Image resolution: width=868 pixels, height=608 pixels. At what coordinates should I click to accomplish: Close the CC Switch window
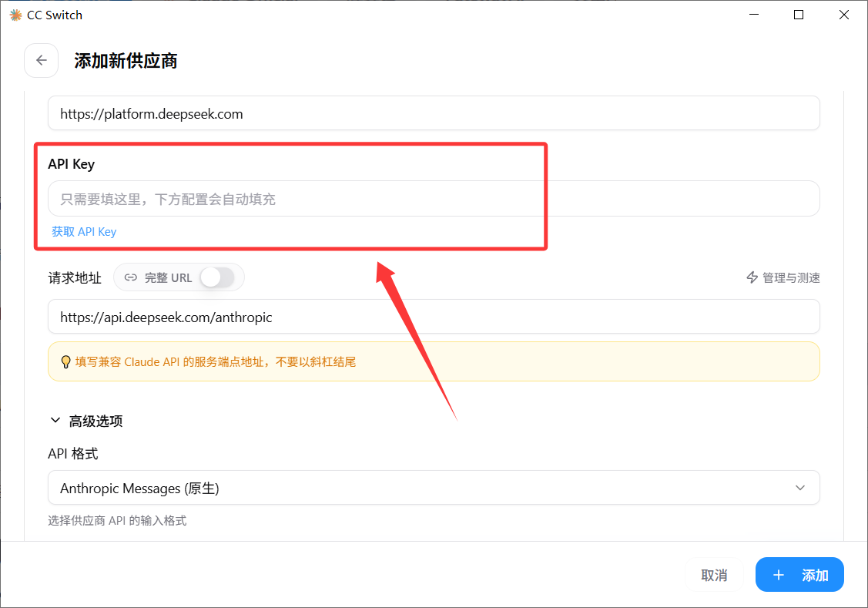click(x=843, y=15)
